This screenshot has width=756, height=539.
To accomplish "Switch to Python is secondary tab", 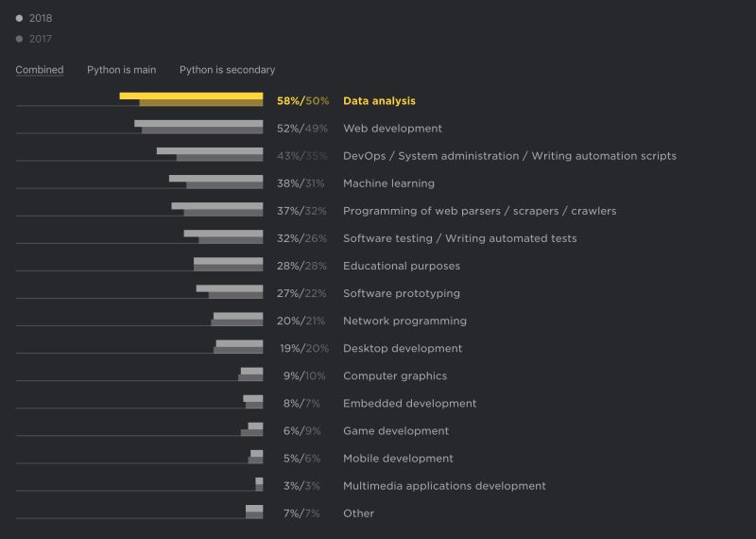I will [x=227, y=70].
